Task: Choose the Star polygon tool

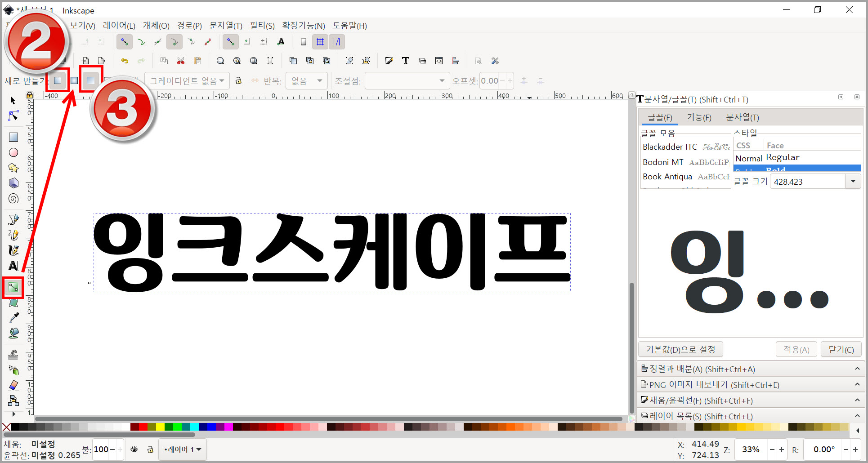Action: click(x=13, y=168)
